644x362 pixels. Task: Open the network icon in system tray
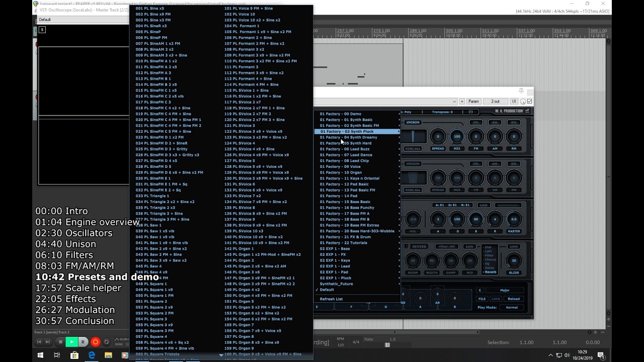tap(559, 355)
